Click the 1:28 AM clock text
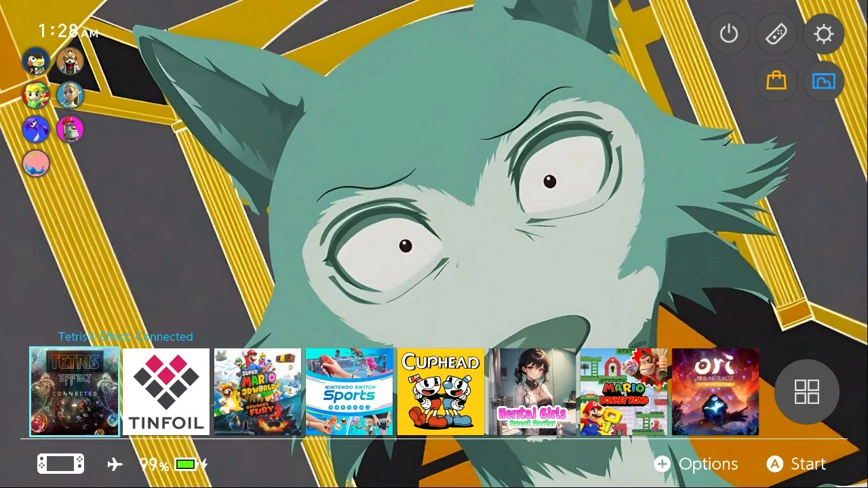 coord(68,31)
